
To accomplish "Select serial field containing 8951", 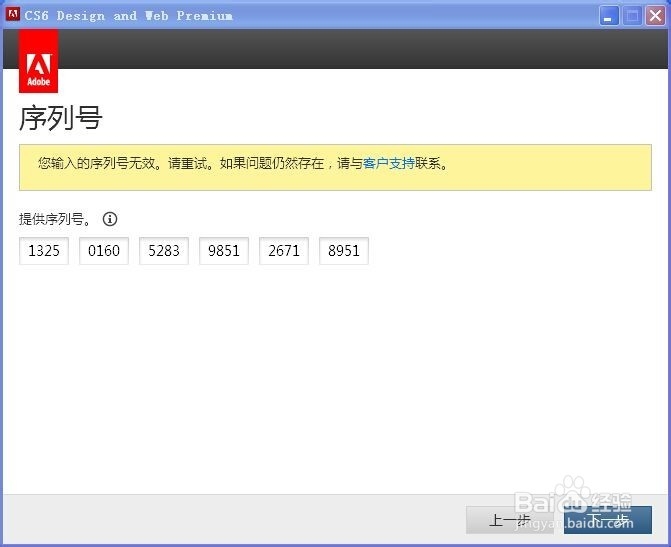I will tap(344, 251).
